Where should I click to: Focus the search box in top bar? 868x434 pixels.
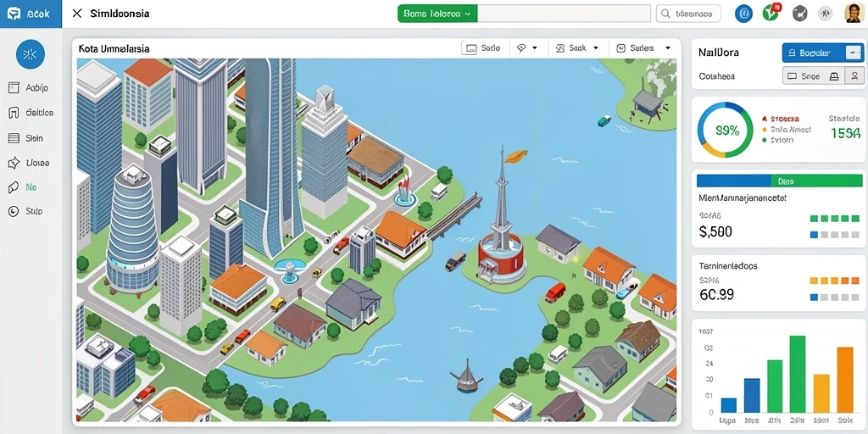point(688,14)
